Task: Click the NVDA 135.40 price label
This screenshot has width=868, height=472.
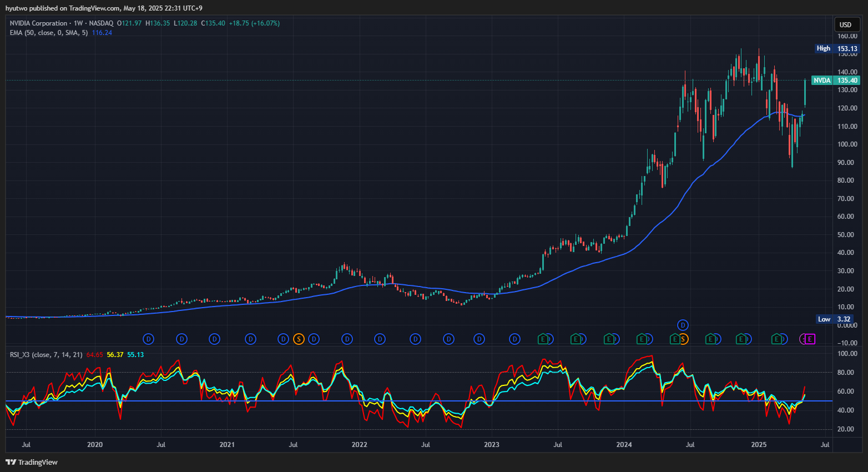Action: tap(835, 81)
